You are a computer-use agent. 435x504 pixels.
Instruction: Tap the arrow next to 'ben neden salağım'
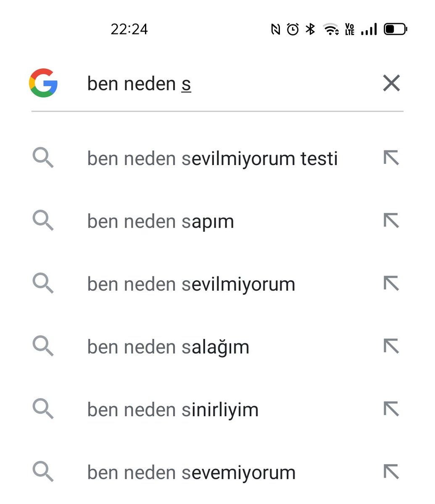[x=391, y=346]
